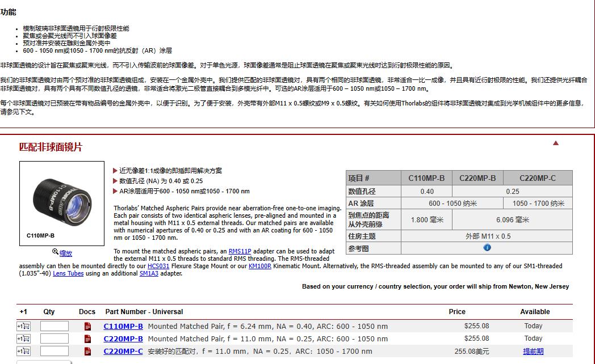Click the 功能 heading at the top
Image resolution: width=595 pixels, height=364 pixels.
point(8,12)
